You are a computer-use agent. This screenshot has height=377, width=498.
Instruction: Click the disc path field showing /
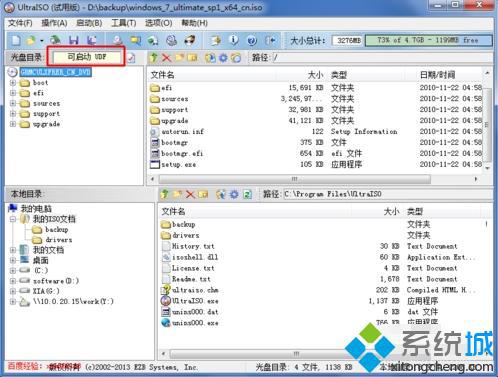pyautogui.click(x=382, y=58)
